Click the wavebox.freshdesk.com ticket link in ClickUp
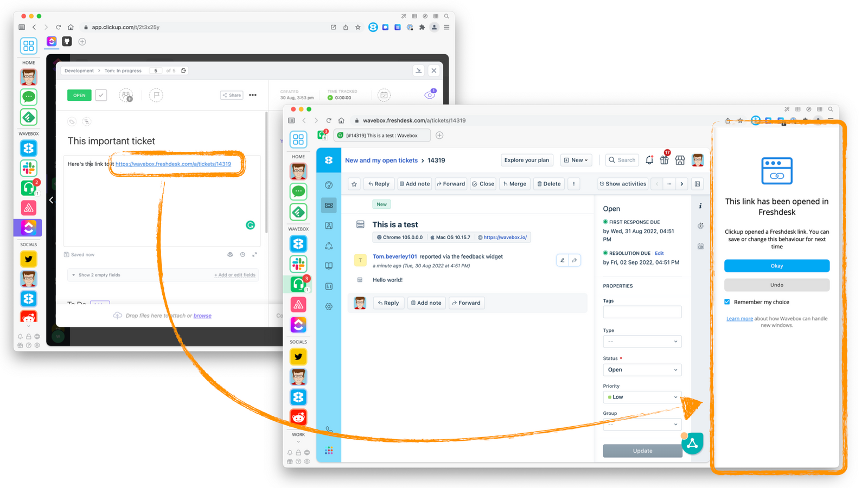The image size is (868, 488). point(173,164)
